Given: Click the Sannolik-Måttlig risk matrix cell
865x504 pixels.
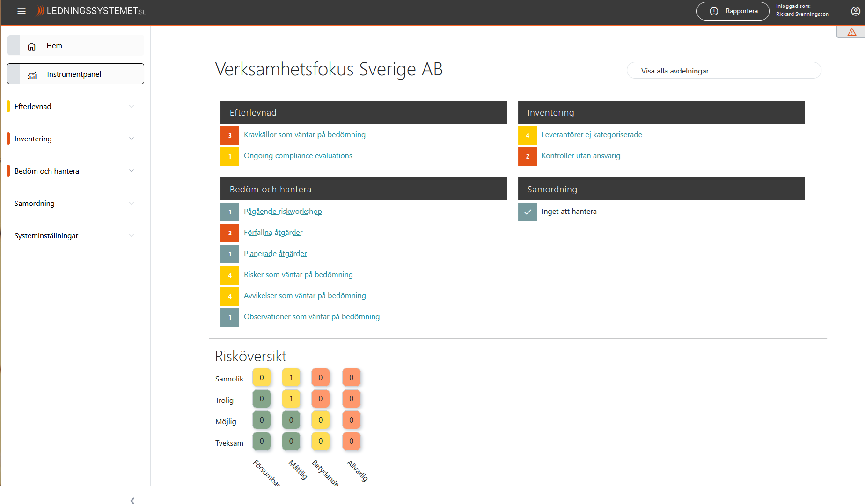Looking at the screenshot, I should pos(291,378).
